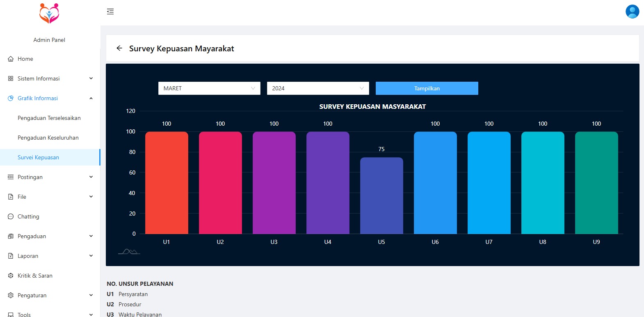Click the Tools sidebar icon

point(11,315)
